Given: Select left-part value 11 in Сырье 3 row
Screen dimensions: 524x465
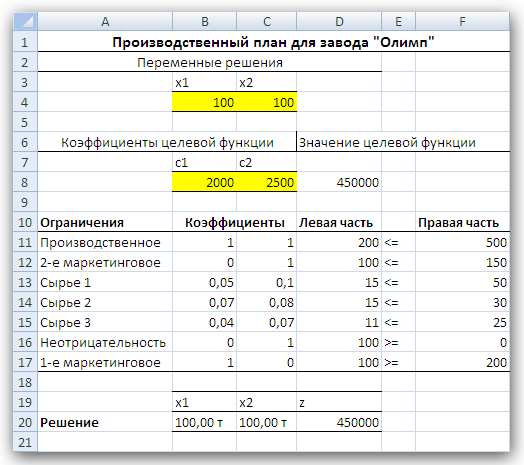Looking at the screenshot, I should pyautogui.click(x=339, y=322).
